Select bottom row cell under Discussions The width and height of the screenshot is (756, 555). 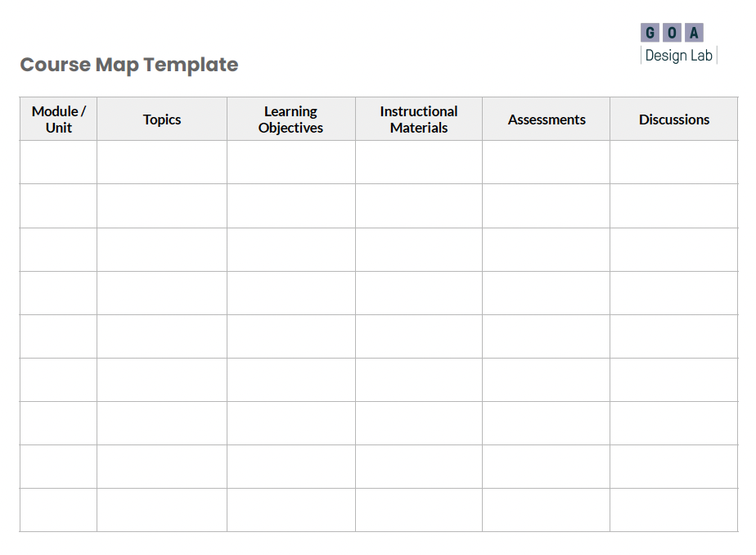click(674, 510)
